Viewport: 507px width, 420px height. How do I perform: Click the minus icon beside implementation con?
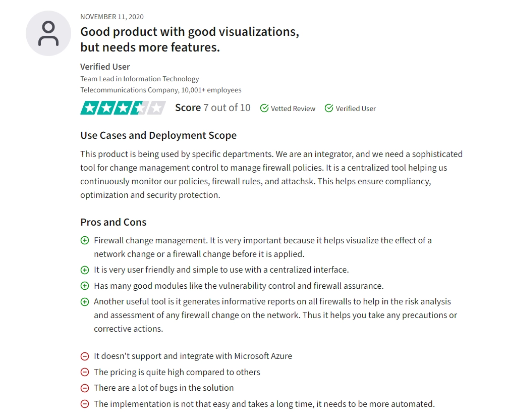point(85,404)
